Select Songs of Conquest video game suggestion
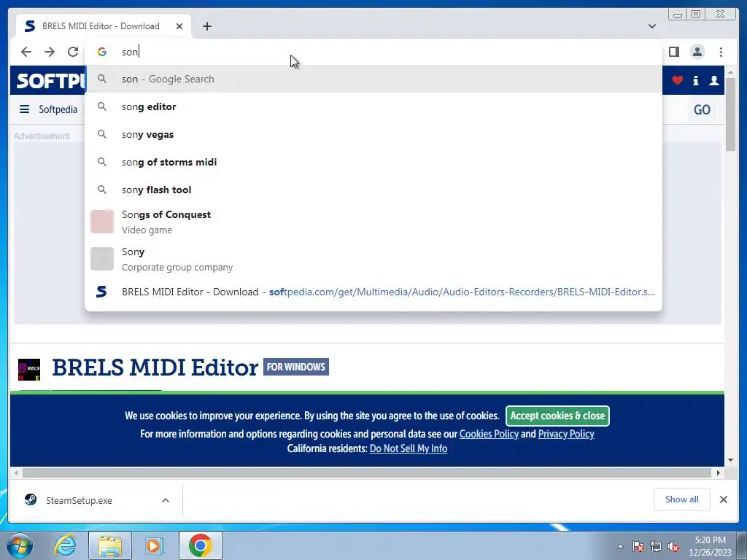 tap(373, 222)
